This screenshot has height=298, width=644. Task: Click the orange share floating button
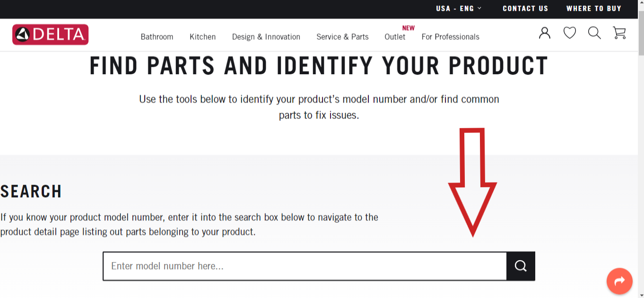tap(619, 281)
